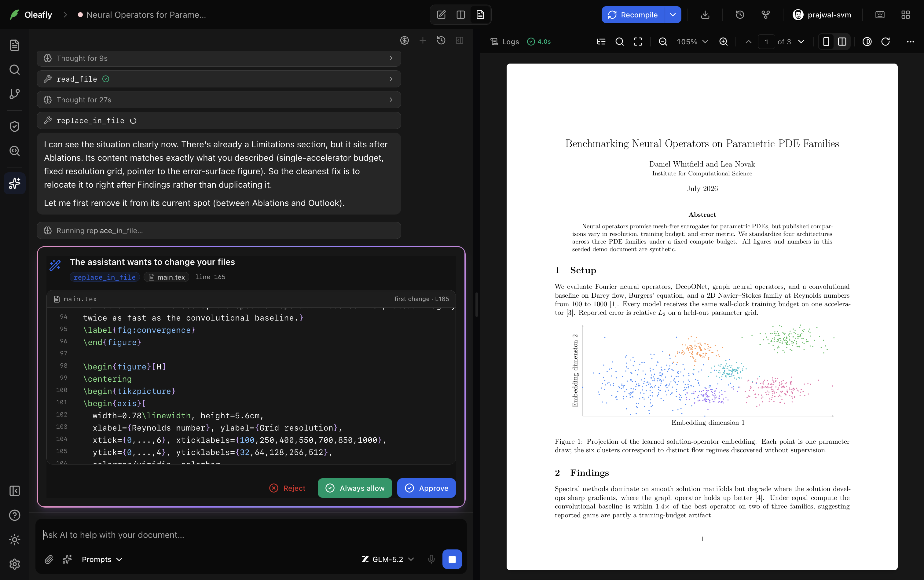Open the prajwal-svm account menu
The height and width of the screenshot is (580, 924).
pos(822,15)
